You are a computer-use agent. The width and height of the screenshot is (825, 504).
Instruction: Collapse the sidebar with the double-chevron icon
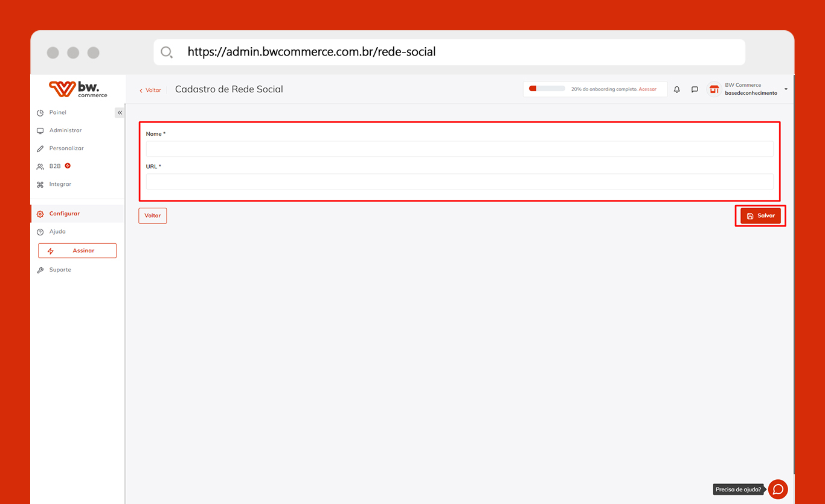[120, 113]
